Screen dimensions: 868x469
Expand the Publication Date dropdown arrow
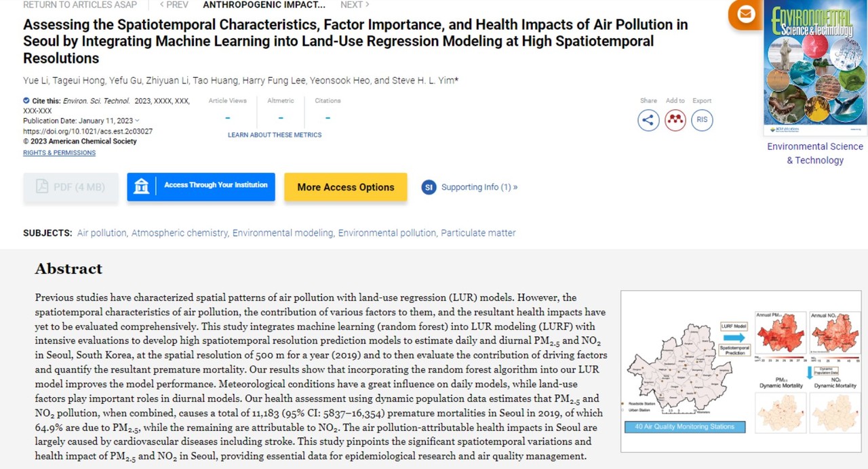click(138, 121)
